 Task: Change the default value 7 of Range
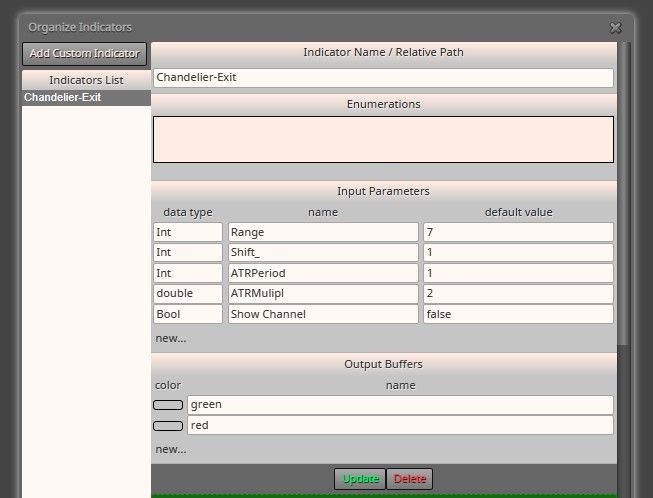[518, 232]
